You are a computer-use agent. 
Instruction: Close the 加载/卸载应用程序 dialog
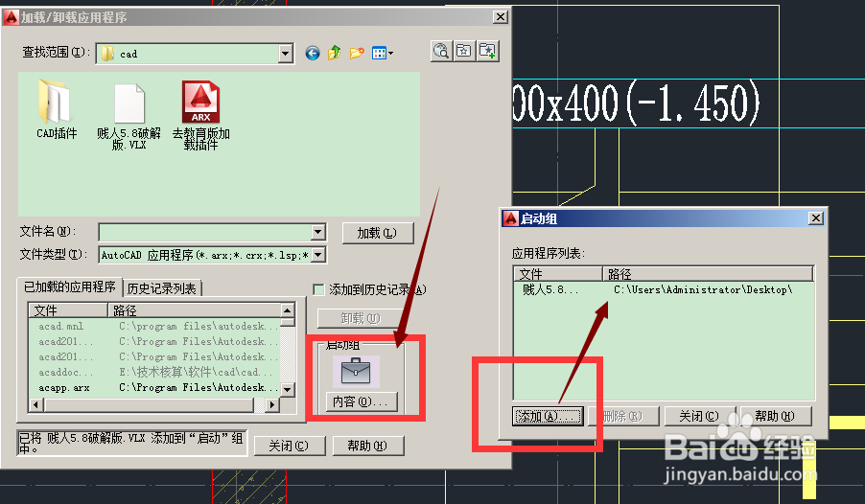click(x=501, y=16)
